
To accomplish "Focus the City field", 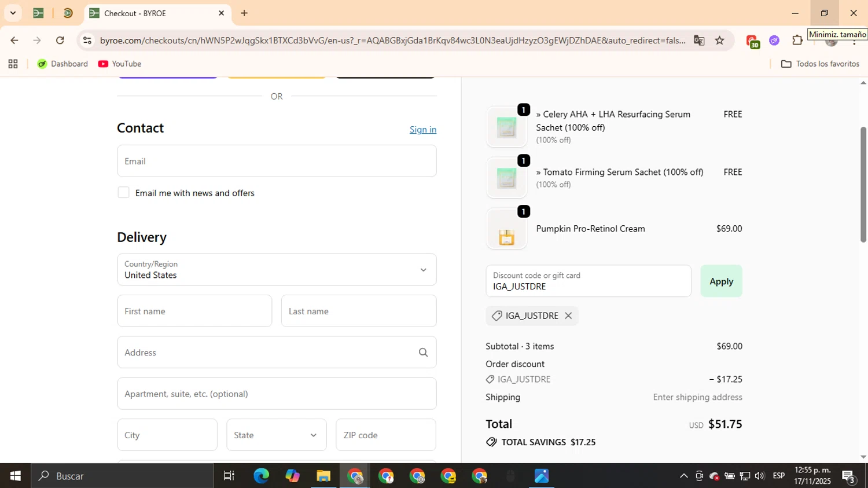I will (x=167, y=435).
